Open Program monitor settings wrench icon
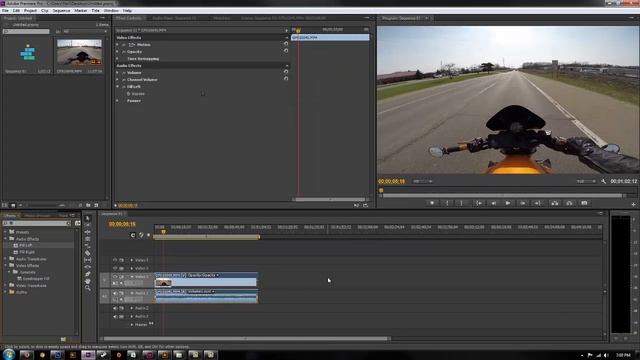Screen dimensions: 640x360 tap(603, 181)
